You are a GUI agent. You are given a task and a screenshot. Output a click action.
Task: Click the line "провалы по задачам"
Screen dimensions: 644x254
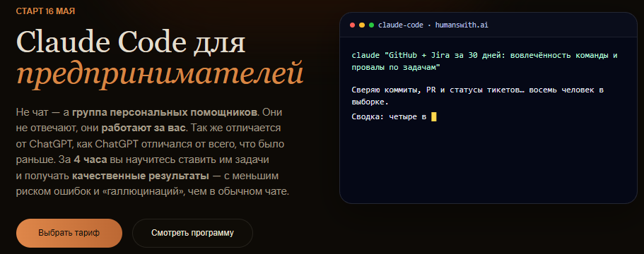(x=396, y=68)
